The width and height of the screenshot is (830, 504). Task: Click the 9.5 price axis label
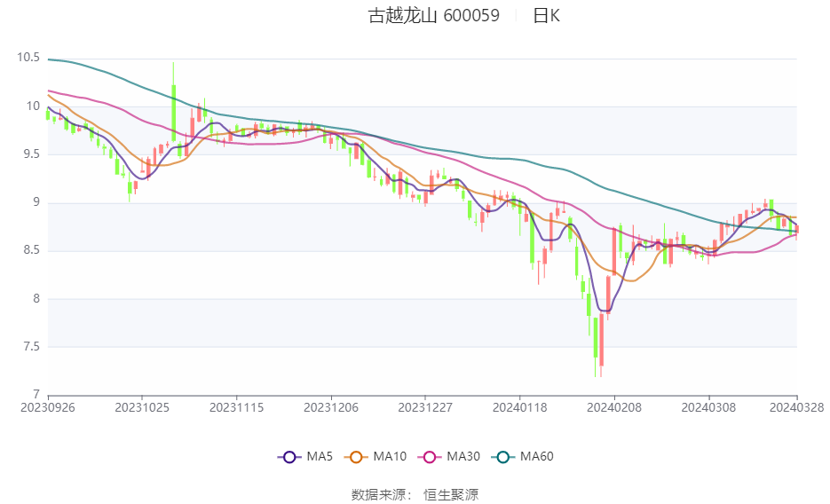(31, 154)
